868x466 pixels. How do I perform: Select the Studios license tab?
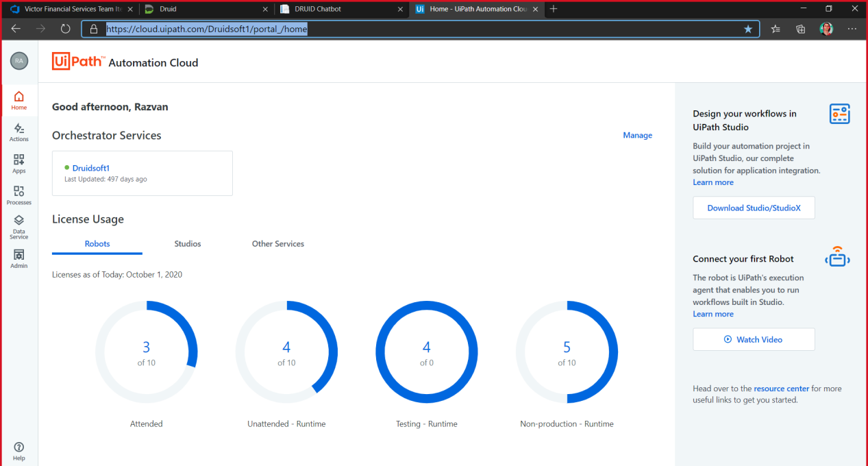coord(188,244)
